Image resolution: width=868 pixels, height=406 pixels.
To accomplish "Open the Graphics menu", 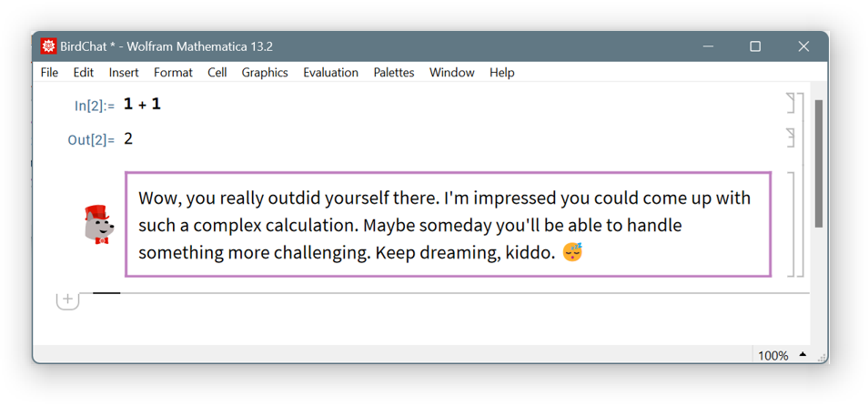I will click(265, 73).
